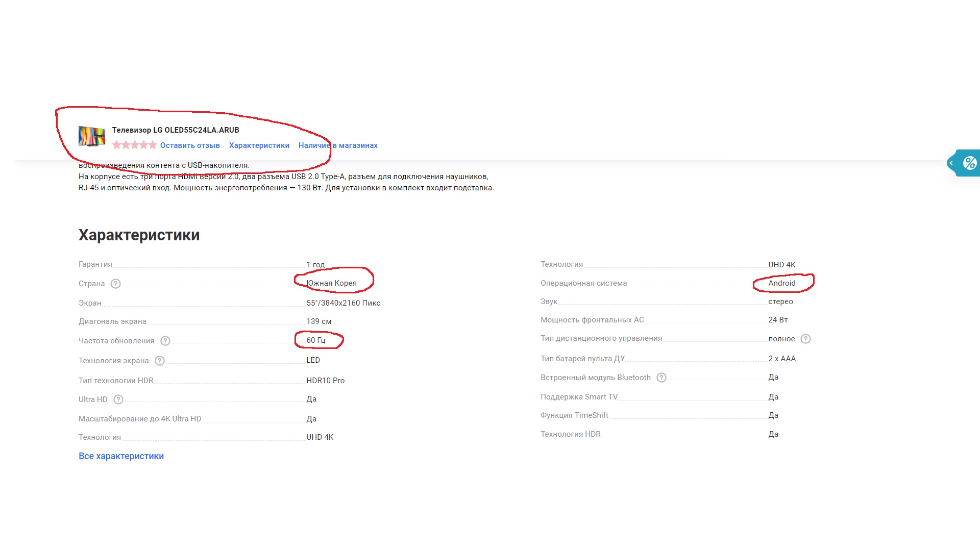This screenshot has height=551, width=980.
Task: Click help icon next to Встроенный модуль Bluetooth
Action: tap(661, 378)
